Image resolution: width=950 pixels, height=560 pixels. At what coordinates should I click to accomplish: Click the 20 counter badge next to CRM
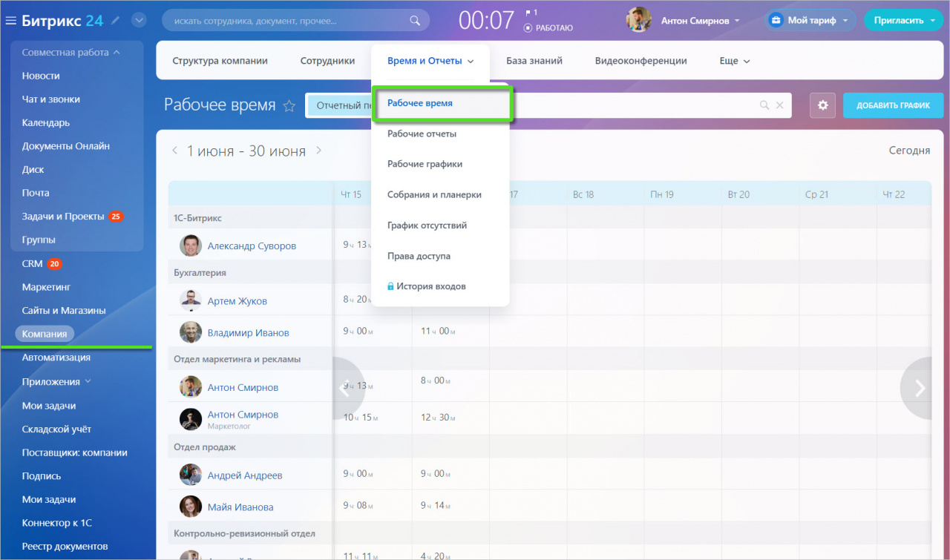pos(54,263)
